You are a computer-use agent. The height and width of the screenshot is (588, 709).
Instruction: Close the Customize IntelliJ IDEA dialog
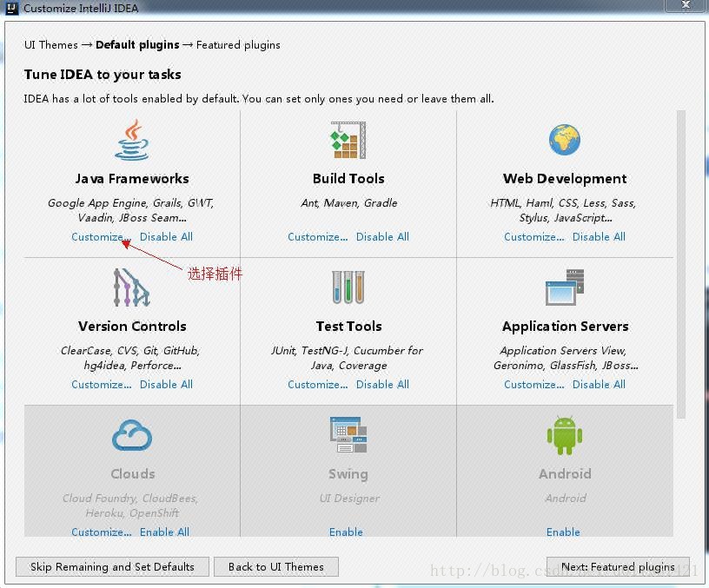pyautogui.click(x=686, y=4)
